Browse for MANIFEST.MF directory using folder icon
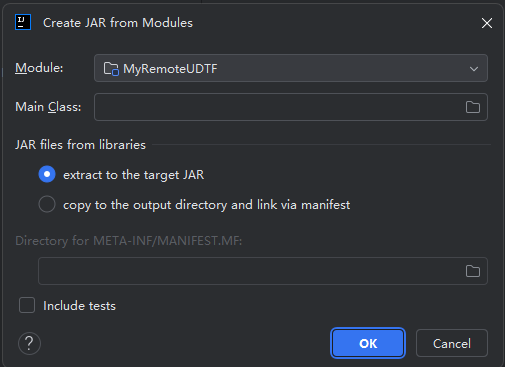The width and height of the screenshot is (505, 367). (473, 271)
